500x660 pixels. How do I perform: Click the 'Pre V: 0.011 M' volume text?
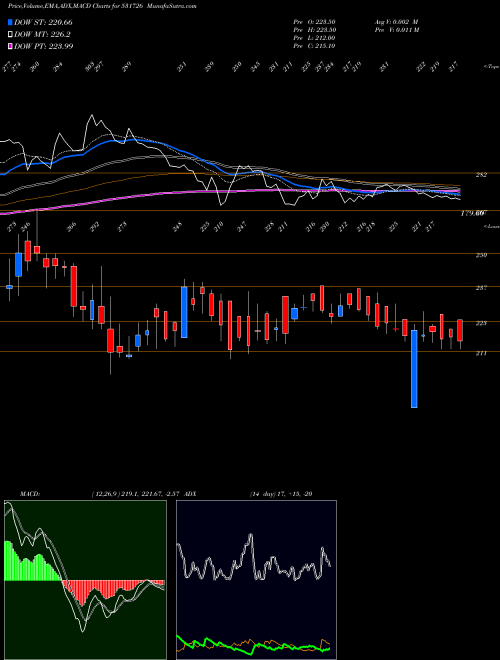click(396, 30)
